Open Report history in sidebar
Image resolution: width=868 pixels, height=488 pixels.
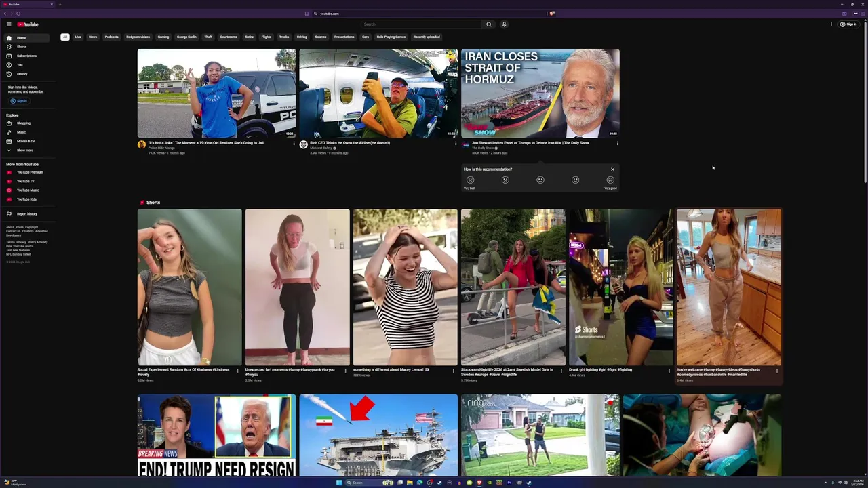(x=25, y=214)
